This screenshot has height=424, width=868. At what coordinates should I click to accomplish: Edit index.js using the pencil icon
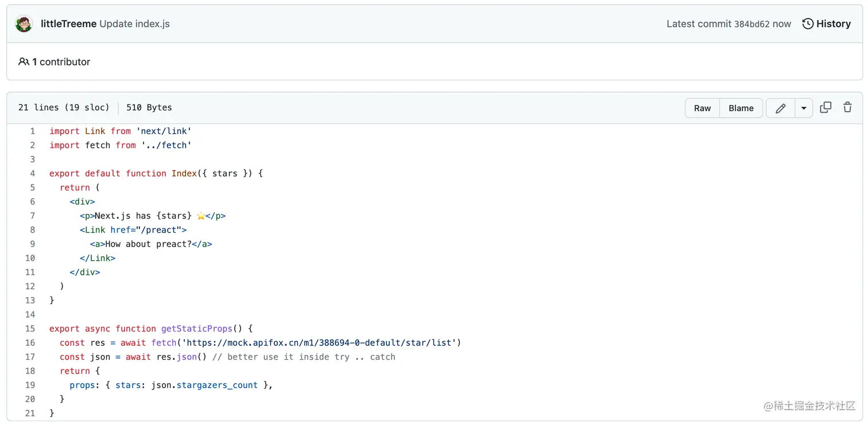(x=780, y=107)
